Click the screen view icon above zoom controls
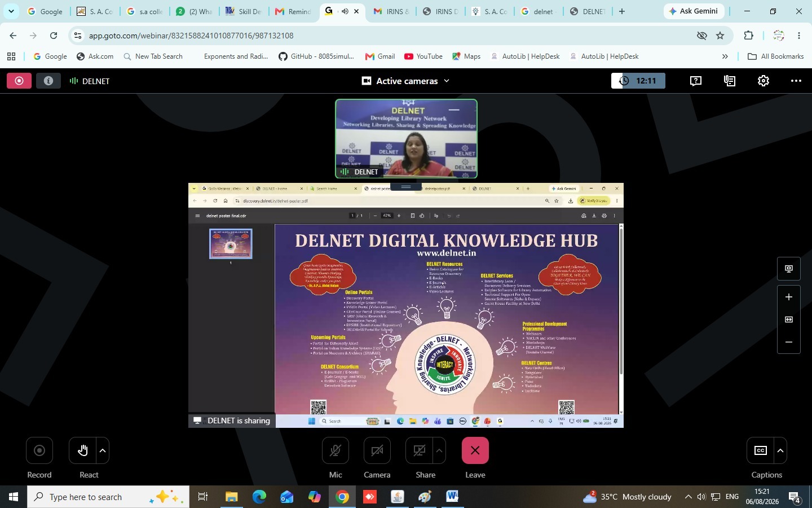The image size is (812, 508). pos(789,269)
